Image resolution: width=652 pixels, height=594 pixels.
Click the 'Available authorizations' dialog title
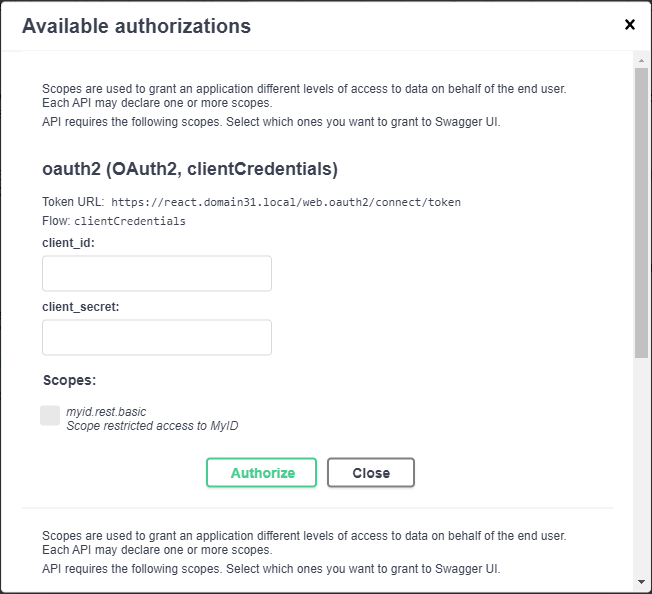click(x=136, y=26)
